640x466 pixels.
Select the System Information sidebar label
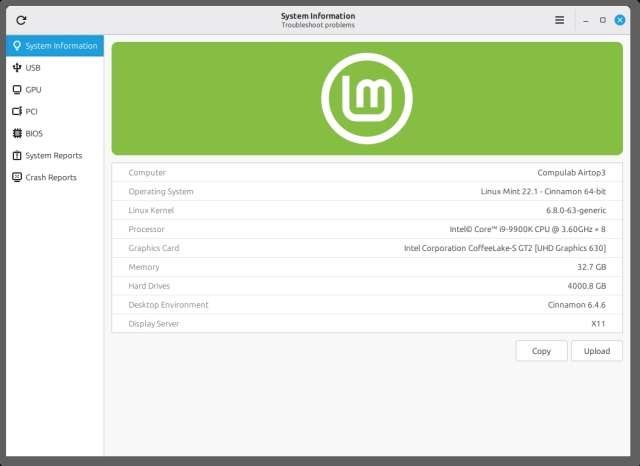point(61,46)
